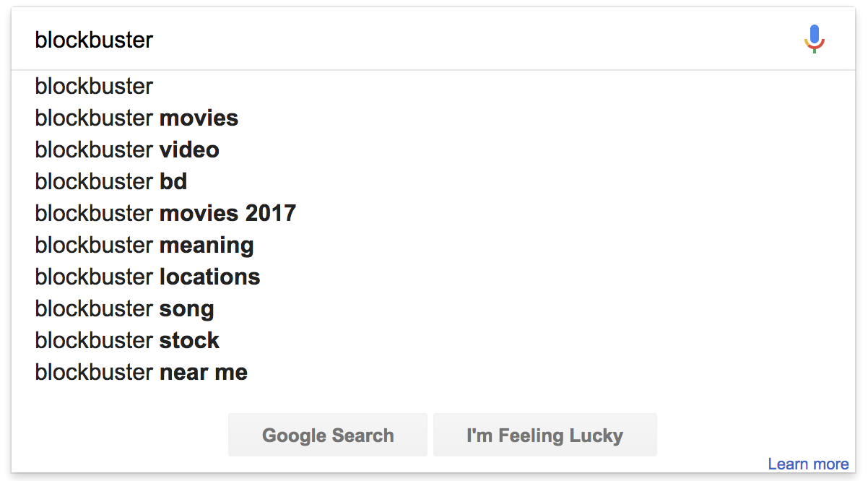Pick the "blockbuster video" suggestion

(x=433, y=150)
